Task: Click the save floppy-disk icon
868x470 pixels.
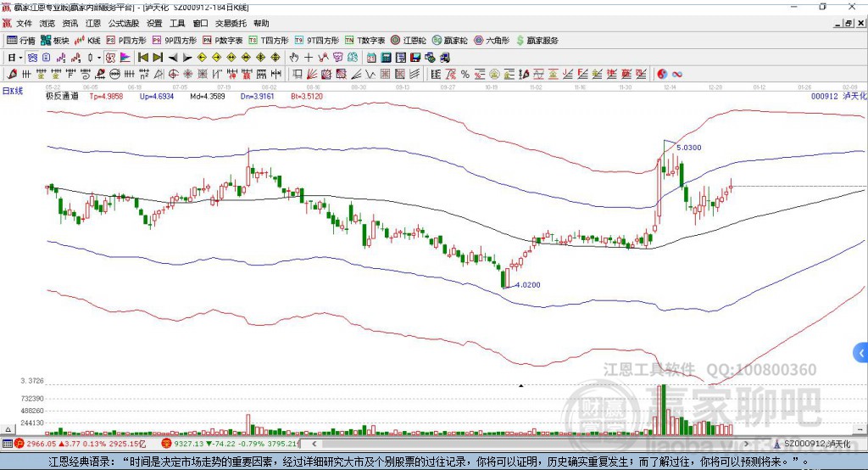Action: click(x=415, y=57)
